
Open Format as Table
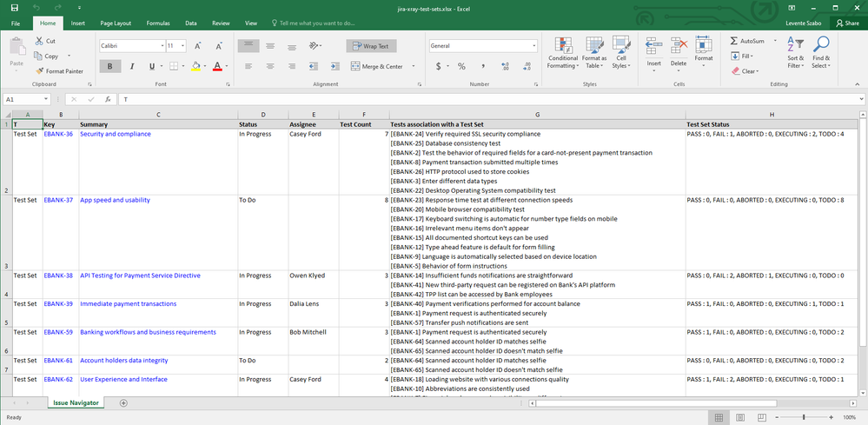(x=594, y=54)
